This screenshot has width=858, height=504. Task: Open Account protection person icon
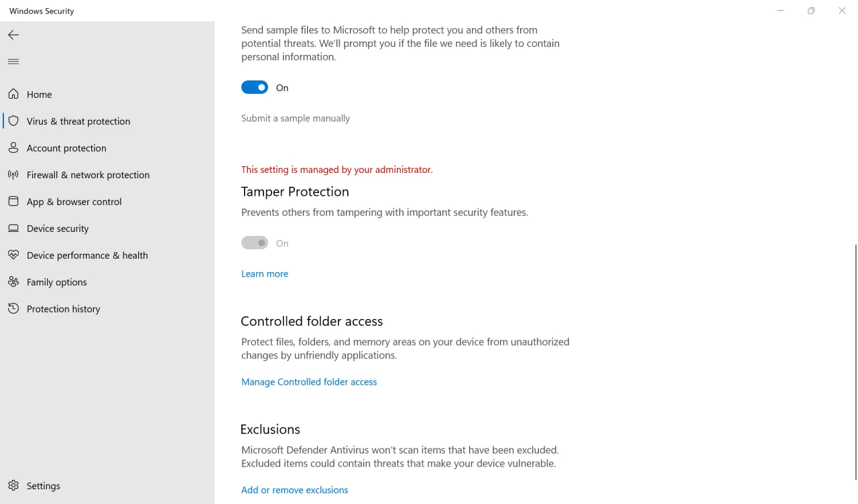(13, 148)
